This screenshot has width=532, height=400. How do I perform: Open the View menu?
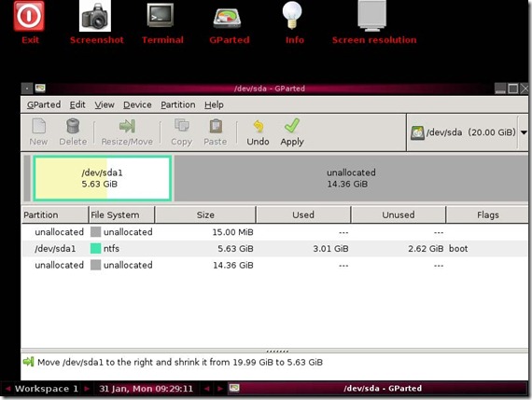point(105,104)
